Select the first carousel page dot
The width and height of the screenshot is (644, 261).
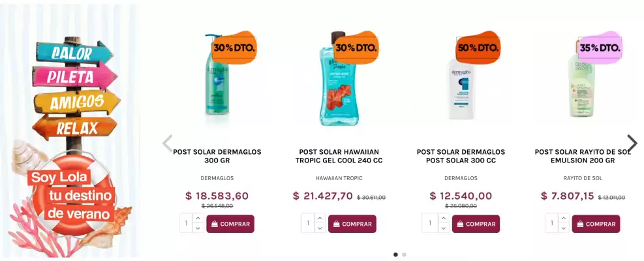click(395, 254)
